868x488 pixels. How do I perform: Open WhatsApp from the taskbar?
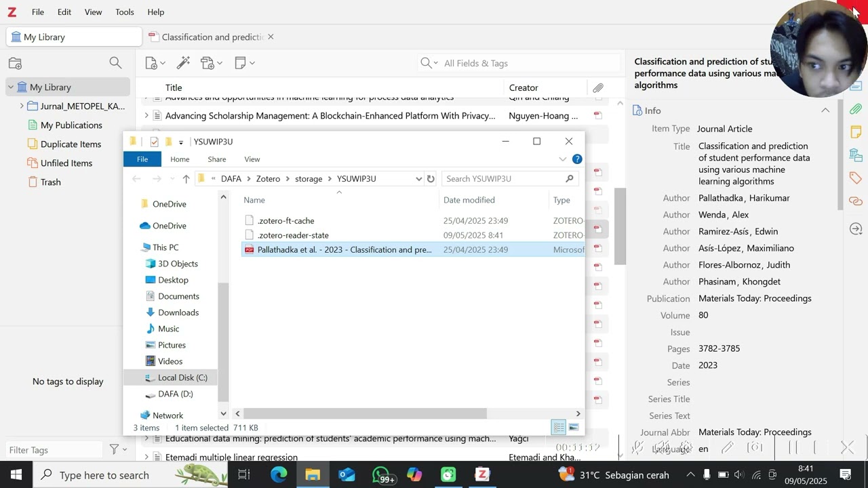pyautogui.click(x=383, y=474)
